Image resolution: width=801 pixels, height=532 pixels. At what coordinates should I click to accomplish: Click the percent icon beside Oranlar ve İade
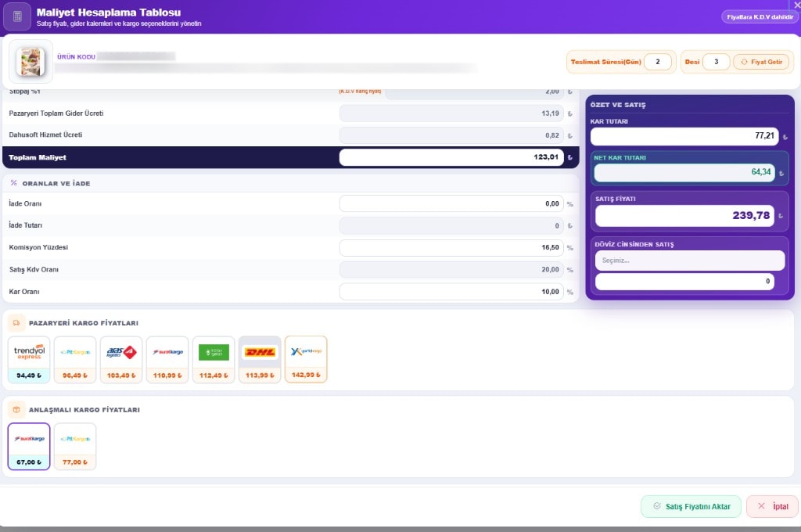click(14, 183)
